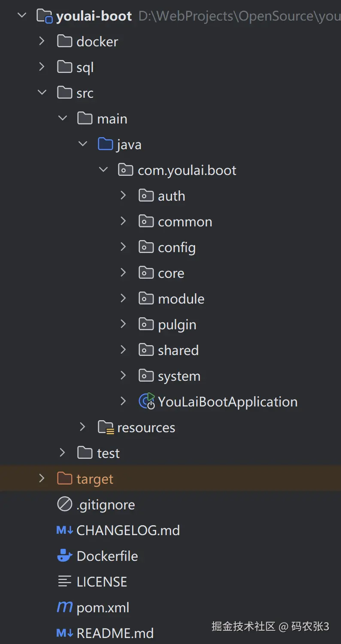Image resolution: width=341 pixels, height=644 pixels.
Task: Click the Maven icon beside pom.xml
Action: coord(65,607)
